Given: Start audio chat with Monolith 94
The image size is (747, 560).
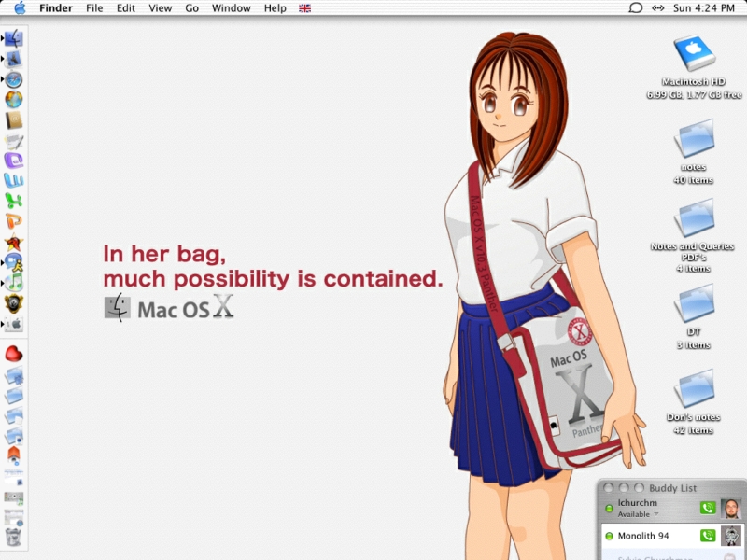Looking at the screenshot, I should click(x=708, y=536).
